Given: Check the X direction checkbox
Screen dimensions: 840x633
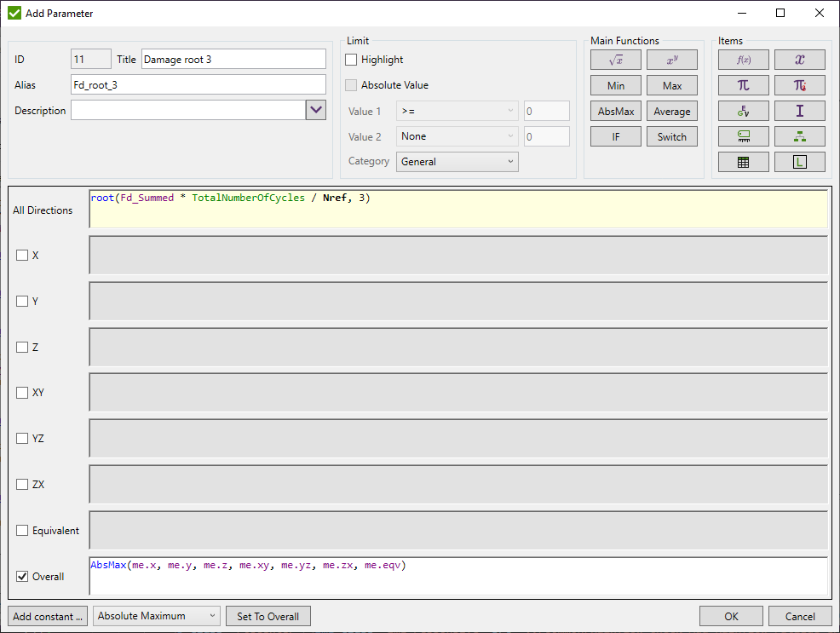Looking at the screenshot, I should (x=22, y=255).
